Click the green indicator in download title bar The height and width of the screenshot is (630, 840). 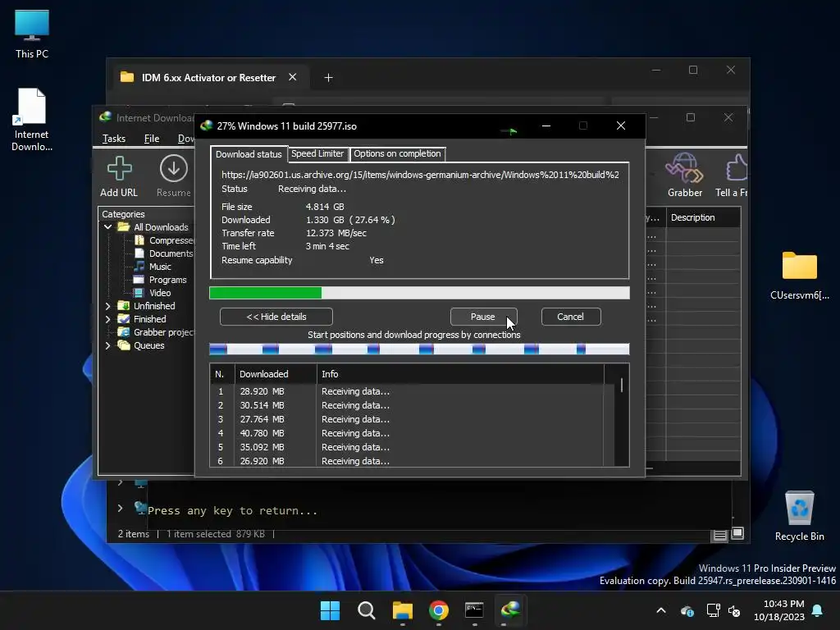[x=509, y=130]
